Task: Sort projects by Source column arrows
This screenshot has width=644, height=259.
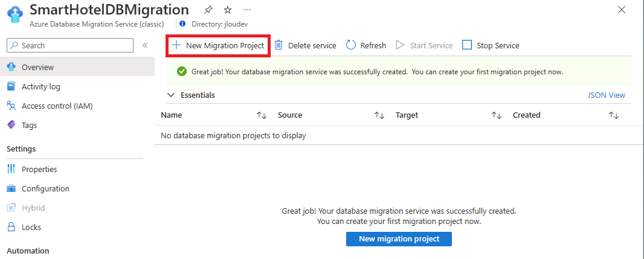Action: 379,115
